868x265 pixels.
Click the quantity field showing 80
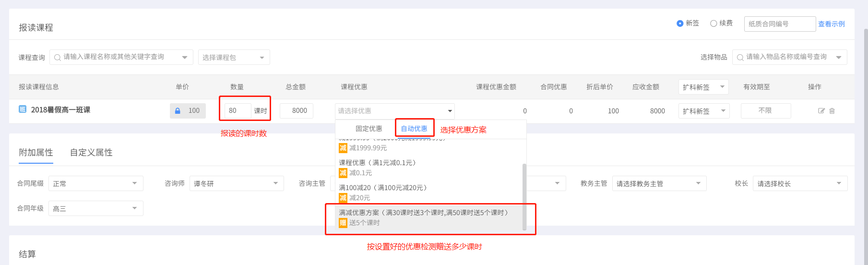pyautogui.click(x=238, y=111)
